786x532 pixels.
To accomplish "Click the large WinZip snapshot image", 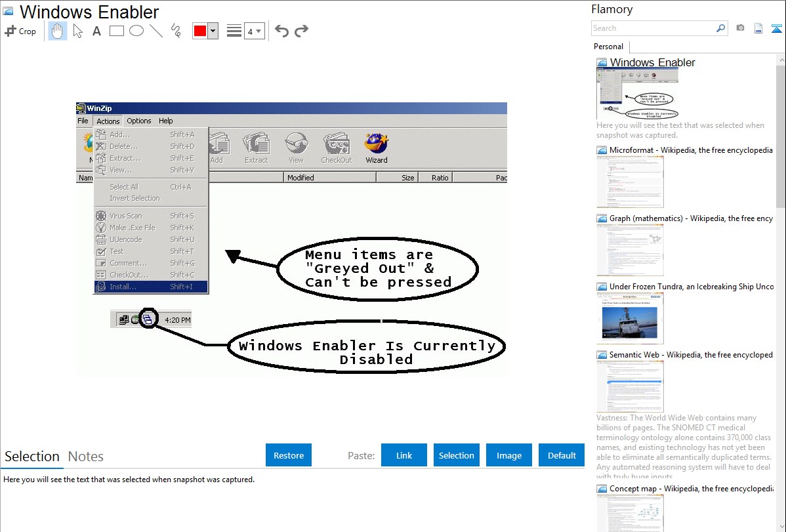I will click(291, 239).
